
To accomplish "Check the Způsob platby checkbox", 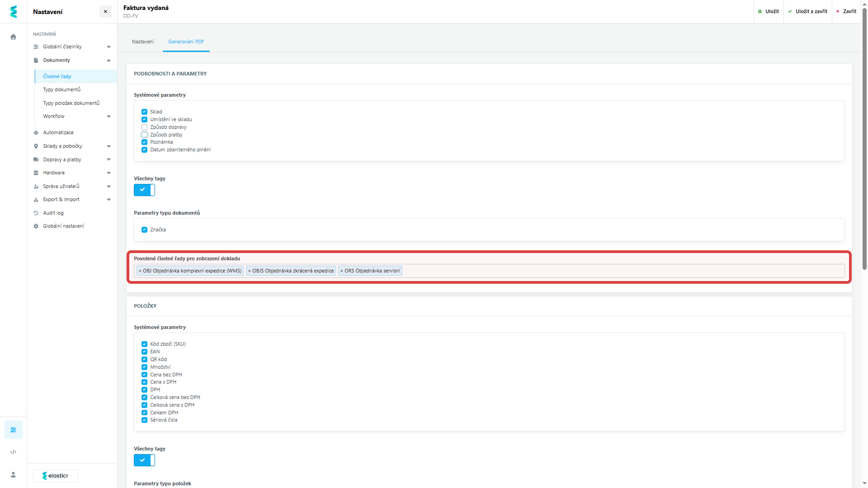I will coord(144,135).
